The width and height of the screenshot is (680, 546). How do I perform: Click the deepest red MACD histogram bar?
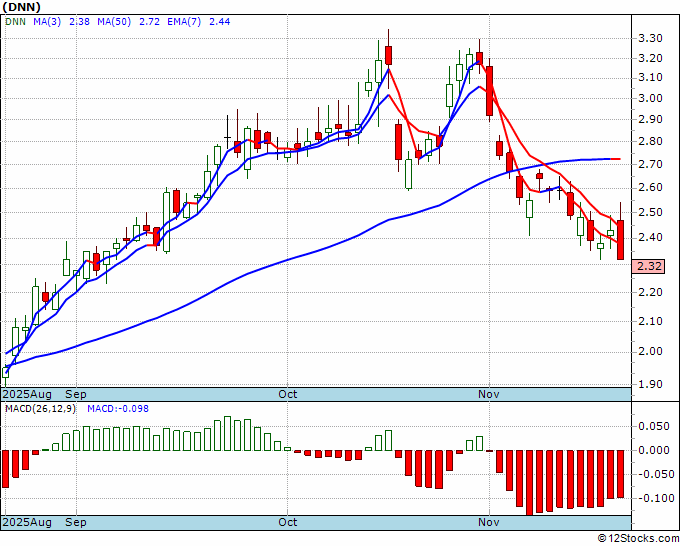[530, 483]
